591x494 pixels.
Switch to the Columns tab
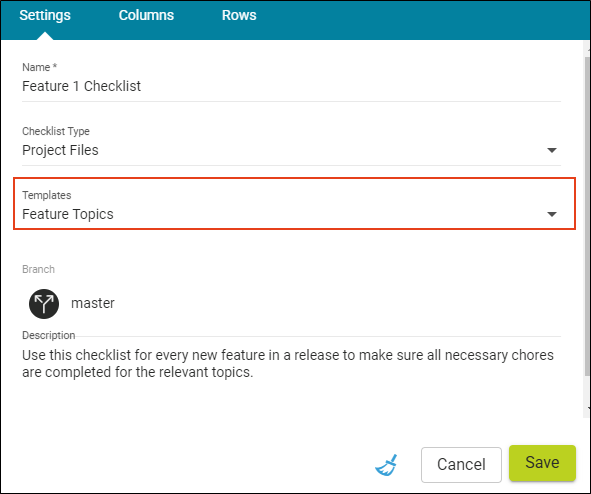click(x=146, y=15)
